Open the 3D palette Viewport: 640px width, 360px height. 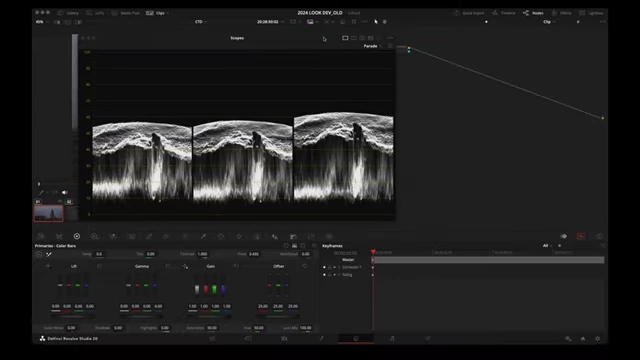coord(329,236)
